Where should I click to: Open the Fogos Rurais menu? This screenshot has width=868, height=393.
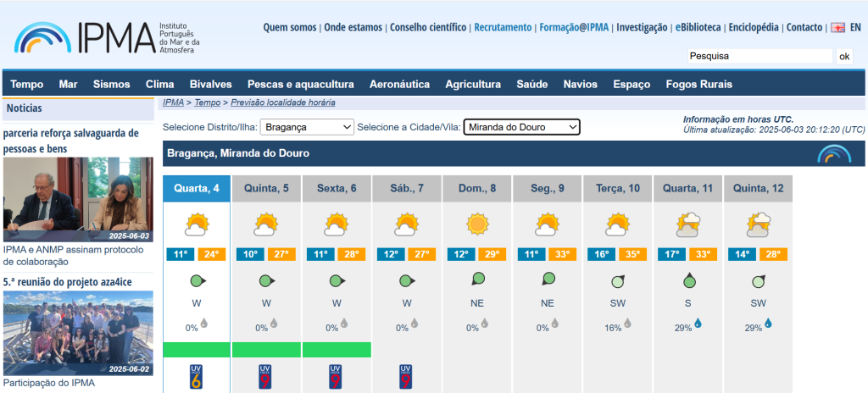699,84
